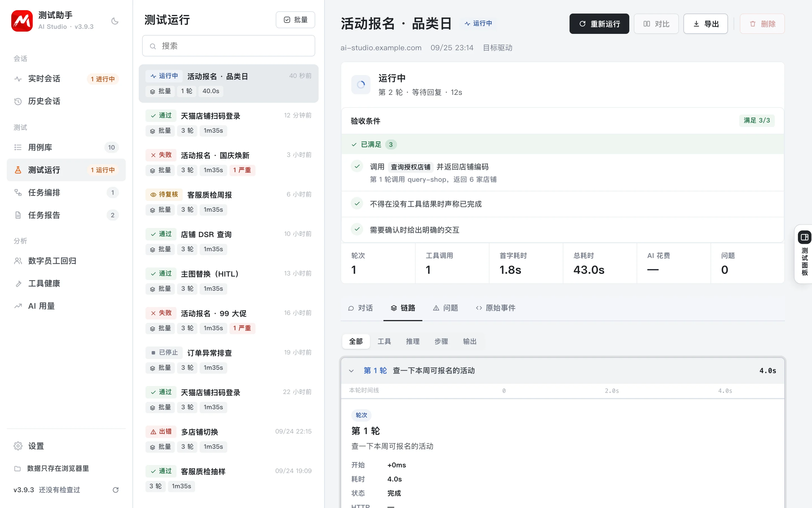Click the 工具健康 wrench icon
812x508 pixels.
pos(18,284)
